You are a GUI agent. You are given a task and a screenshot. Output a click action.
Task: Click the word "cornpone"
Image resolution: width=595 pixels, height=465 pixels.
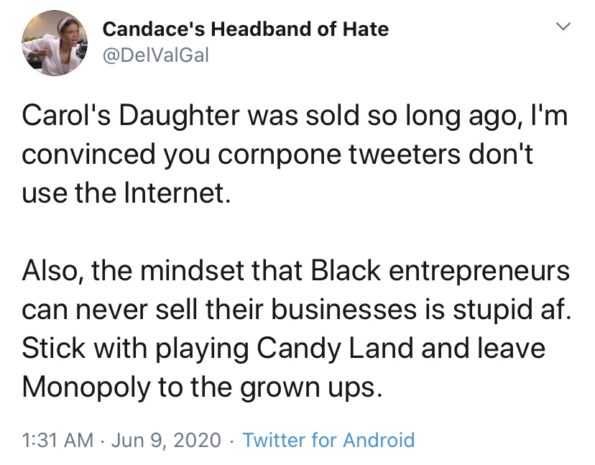pyautogui.click(x=279, y=156)
